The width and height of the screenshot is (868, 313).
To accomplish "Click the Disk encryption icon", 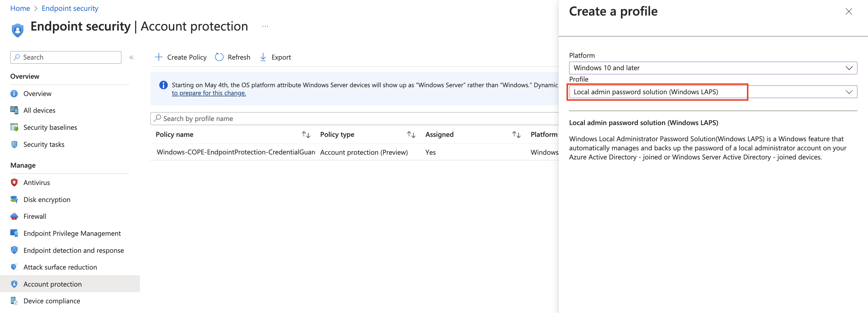I will pos(14,200).
